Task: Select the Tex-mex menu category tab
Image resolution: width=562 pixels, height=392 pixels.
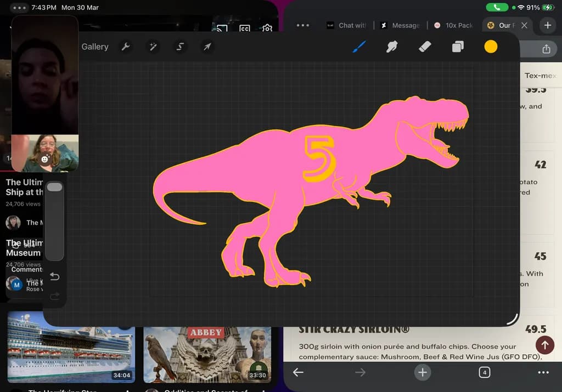Action: point(540,76)
